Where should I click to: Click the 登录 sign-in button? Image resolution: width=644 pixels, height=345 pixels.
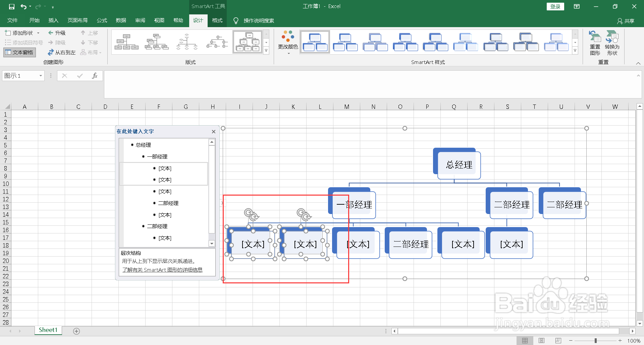(x=555, y=6)
